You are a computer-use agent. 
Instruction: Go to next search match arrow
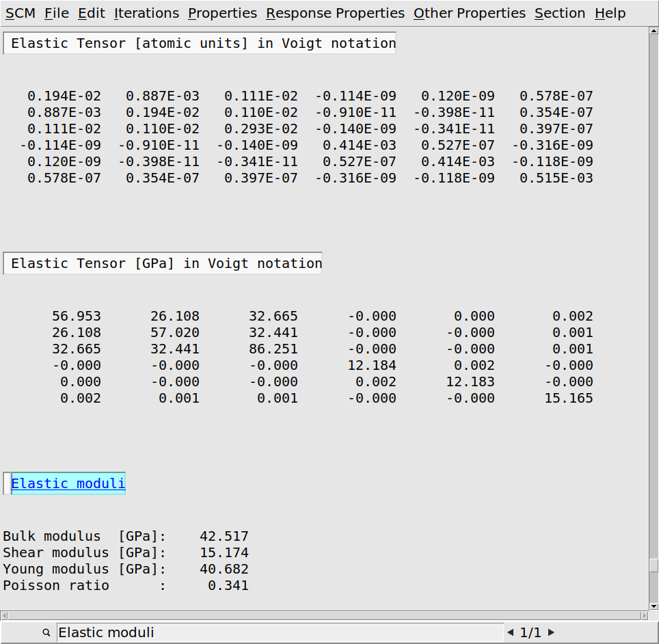pos(552,633)
